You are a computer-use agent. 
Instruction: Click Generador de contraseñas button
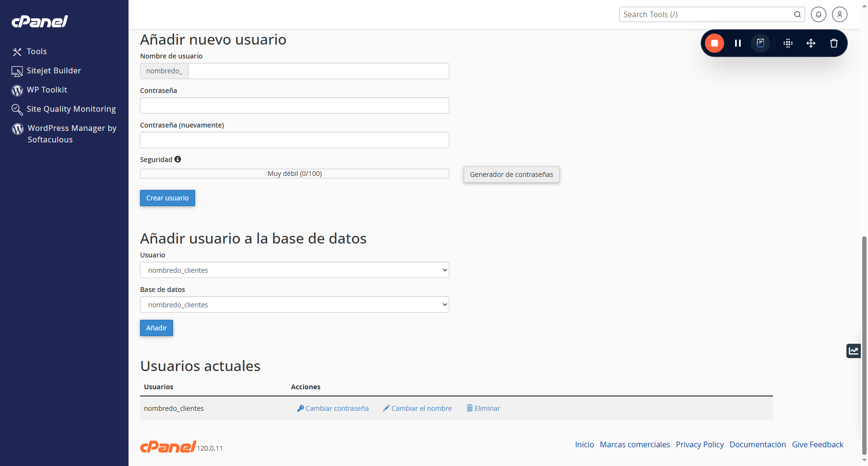click(511, 175)
